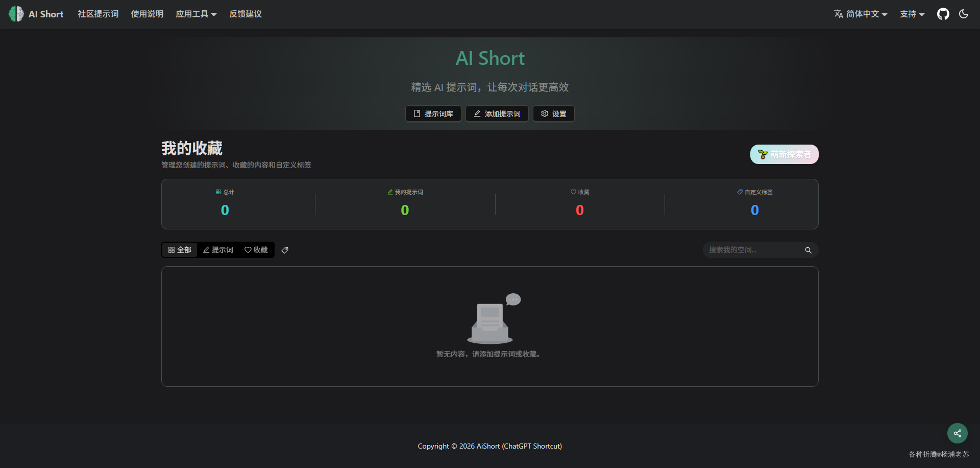Viewport: 980px width, 468px height.
Task: Click the search magnifier icon
Action: coord(808,250)
